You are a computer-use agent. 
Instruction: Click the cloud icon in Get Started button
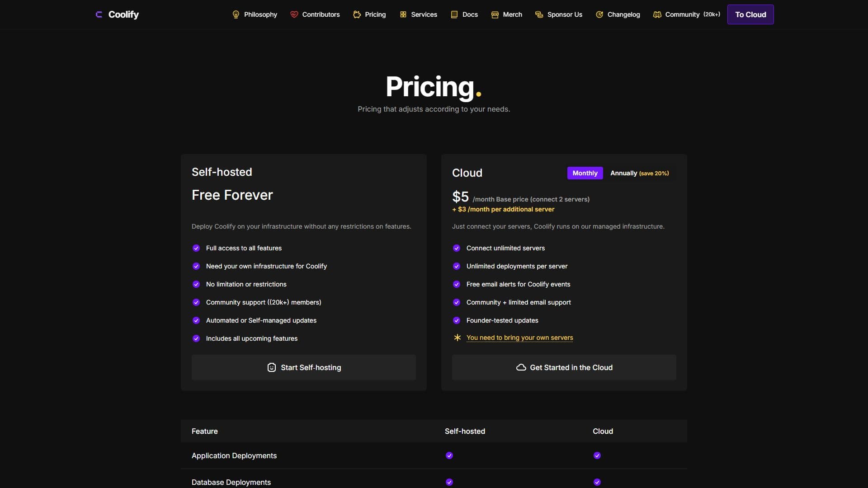521,367
